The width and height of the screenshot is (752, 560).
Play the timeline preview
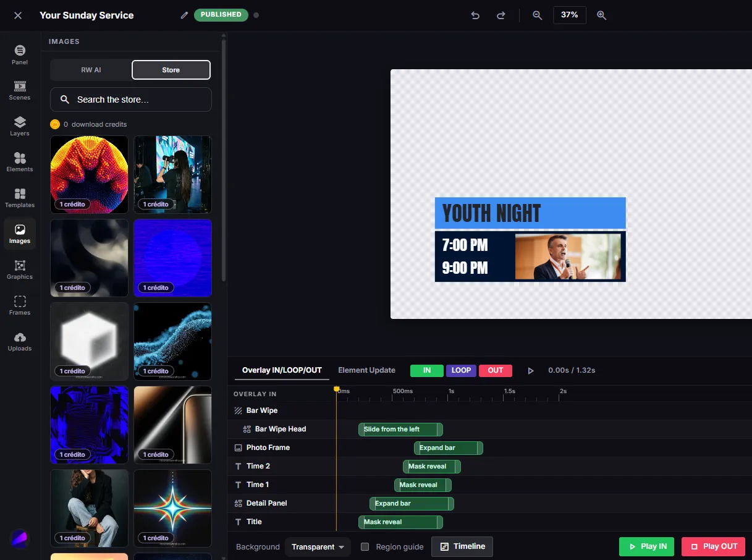[x=531, y=371]
